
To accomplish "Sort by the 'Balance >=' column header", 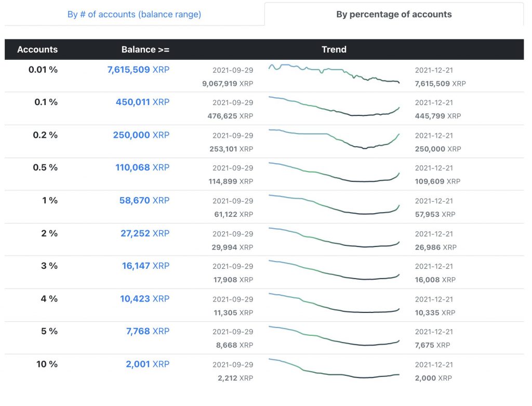I will tap(145, 49).
